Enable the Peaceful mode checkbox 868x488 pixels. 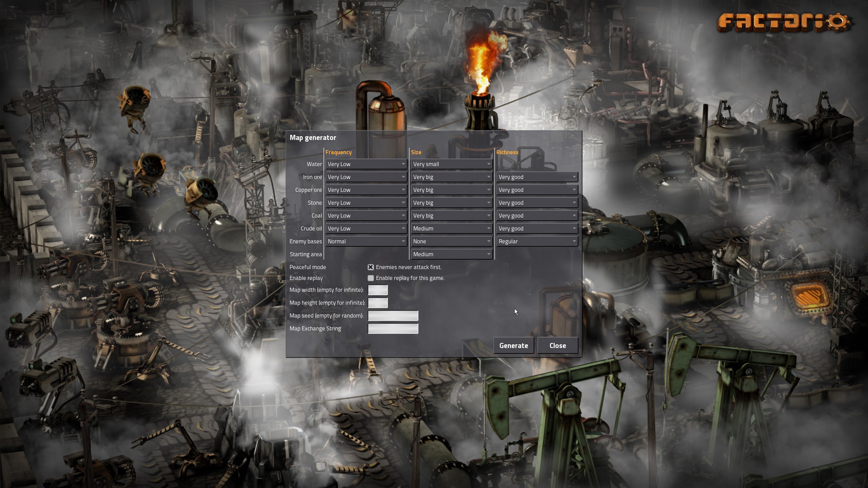point(370,267)
